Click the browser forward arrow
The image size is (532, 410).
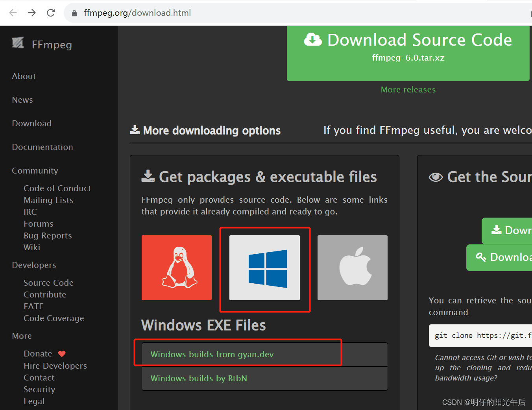point(32,13)
